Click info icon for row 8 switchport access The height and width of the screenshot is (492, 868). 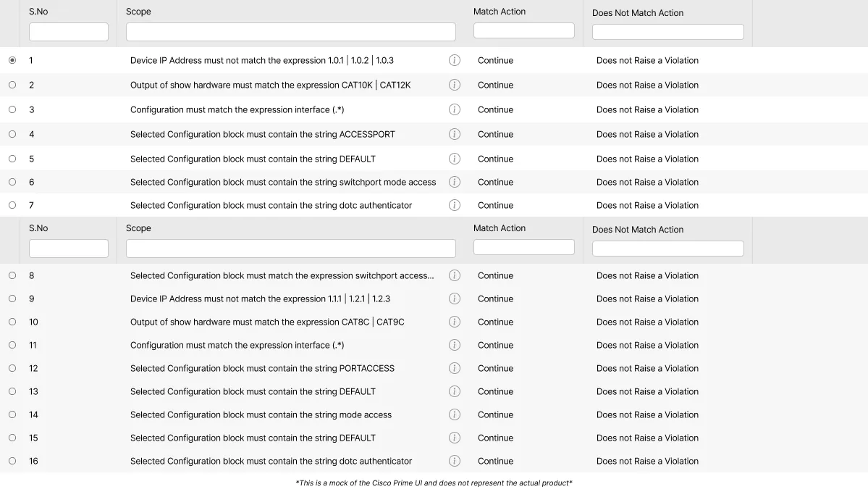[455, 275]
